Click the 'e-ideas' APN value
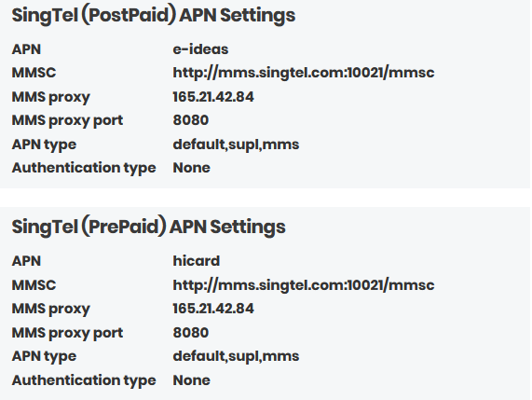The height and width of the screenshot is (400, 532). click(x=200, y=49)
